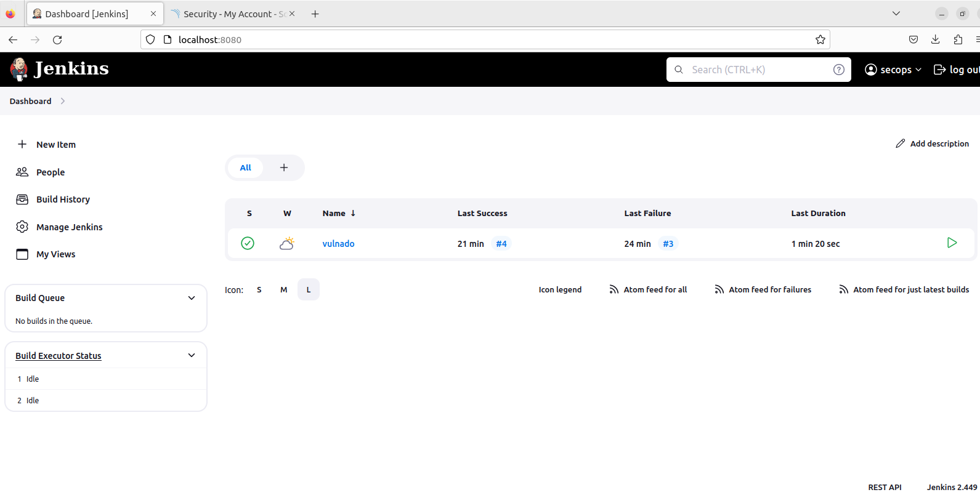Reload the current page
This screenshot has width=980, height=503.
pos(57,39)
